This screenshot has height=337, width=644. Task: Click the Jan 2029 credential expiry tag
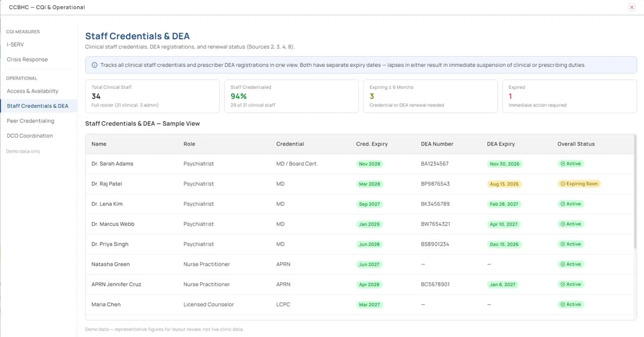tap(369, 224)
